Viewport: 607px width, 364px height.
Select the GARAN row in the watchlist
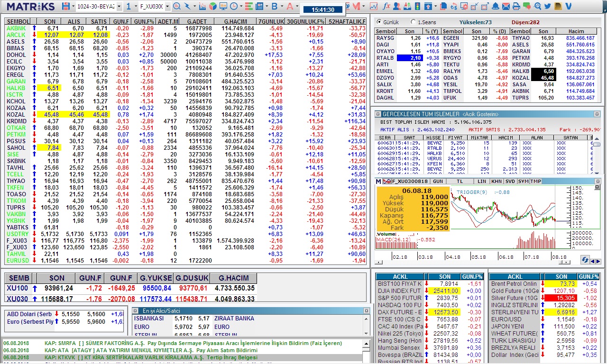click(x=185, y=82)
